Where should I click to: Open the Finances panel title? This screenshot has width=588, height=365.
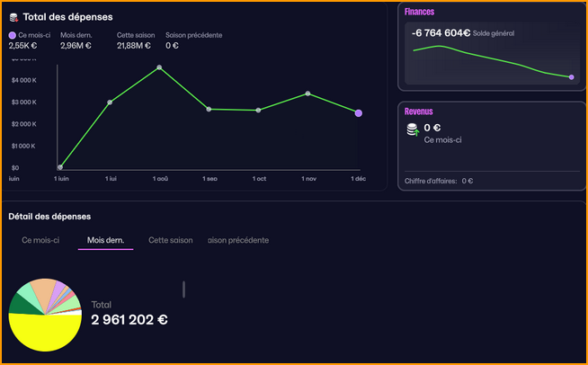420,12
